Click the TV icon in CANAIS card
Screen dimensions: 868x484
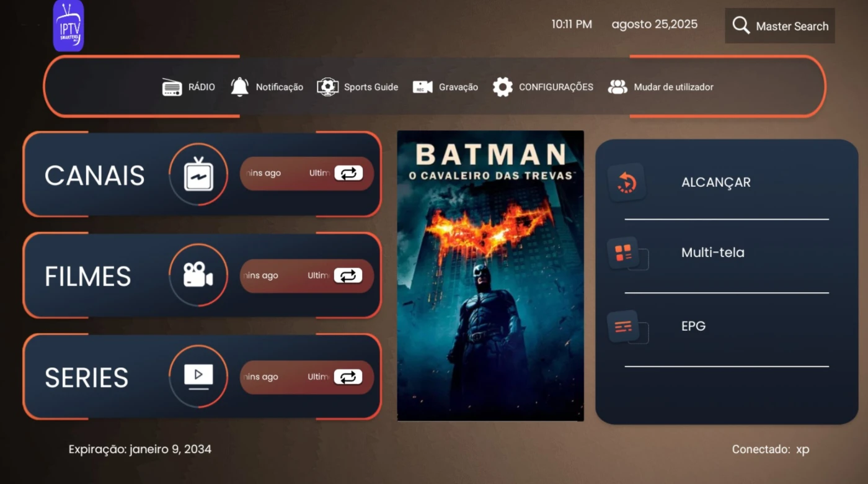click(x=198, y=174)
